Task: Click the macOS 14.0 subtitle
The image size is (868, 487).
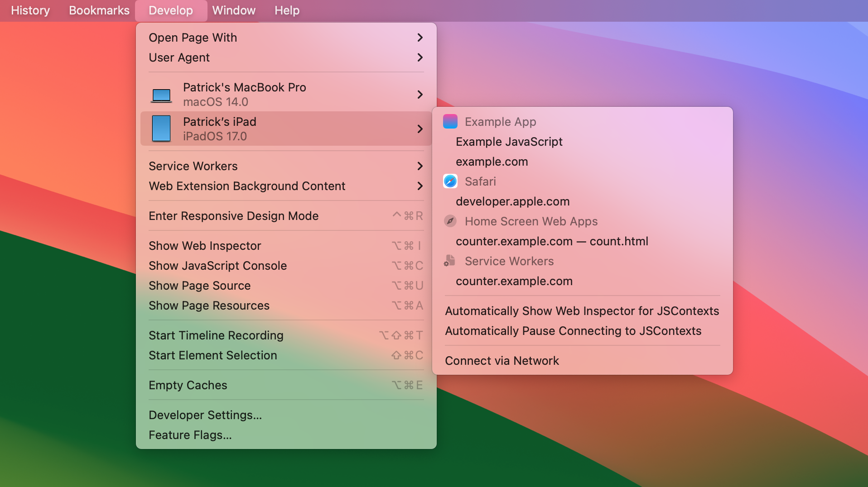Action: (215, 102)
